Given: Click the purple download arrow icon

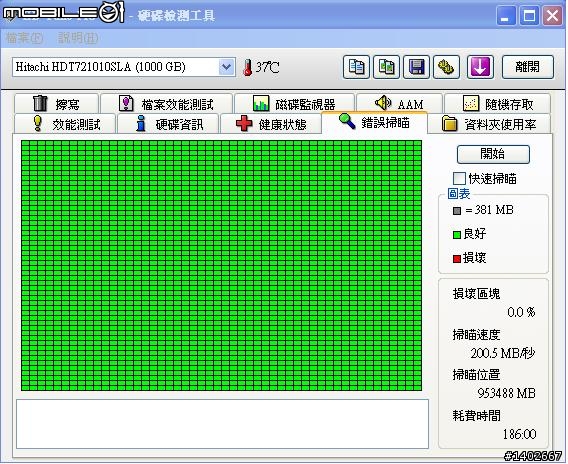Looking at the screenshot, I should [x=480, y=67].
